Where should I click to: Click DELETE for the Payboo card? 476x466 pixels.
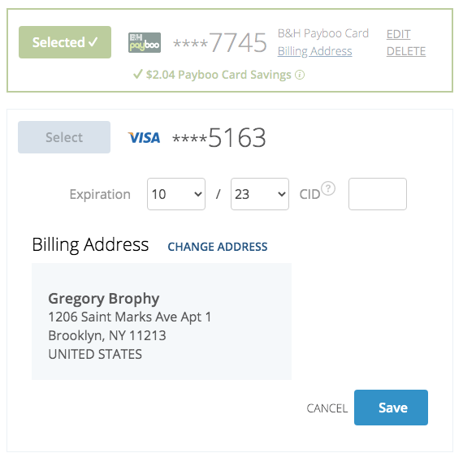coord(406,51)
